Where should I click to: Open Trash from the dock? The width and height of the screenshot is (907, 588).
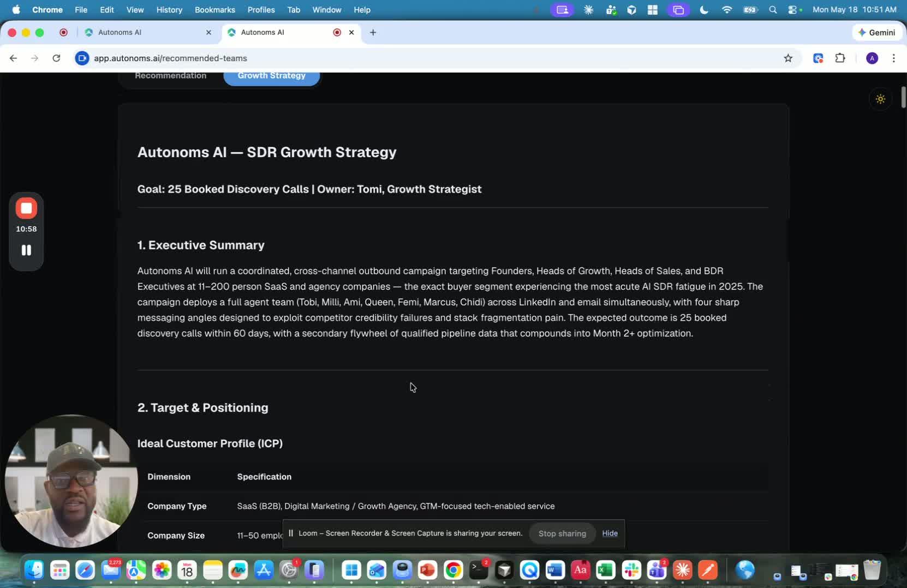[872, 571]
